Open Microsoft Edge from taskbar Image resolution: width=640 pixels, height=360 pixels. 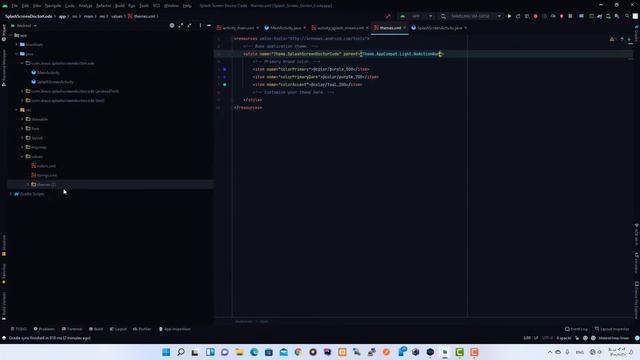[x=254, y=352]
